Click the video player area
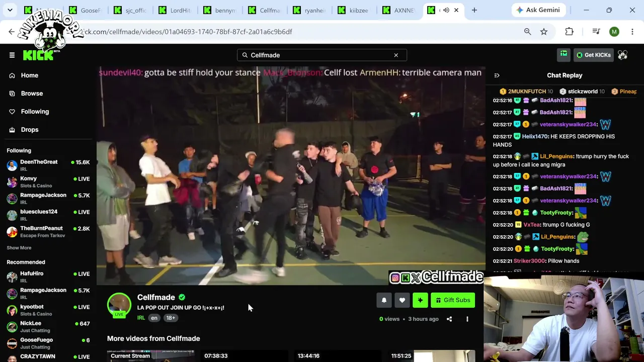The image size is (644, 362). point(291,176)
